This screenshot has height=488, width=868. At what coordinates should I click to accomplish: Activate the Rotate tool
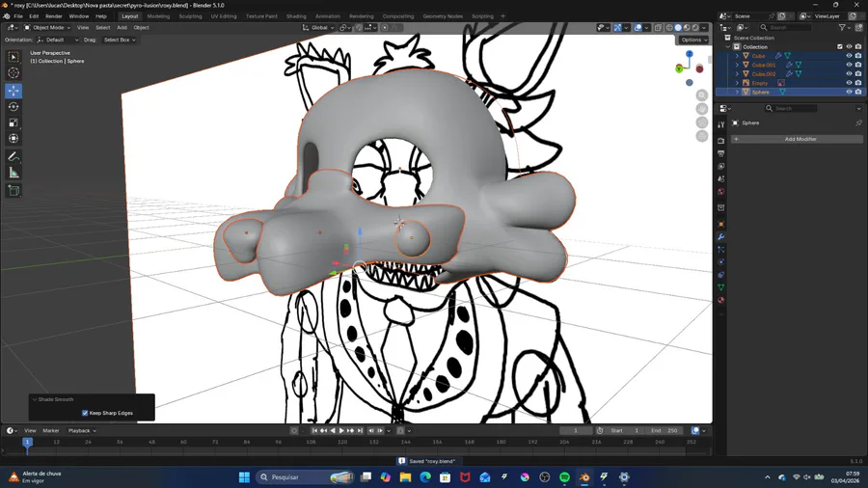coord(14,107)
